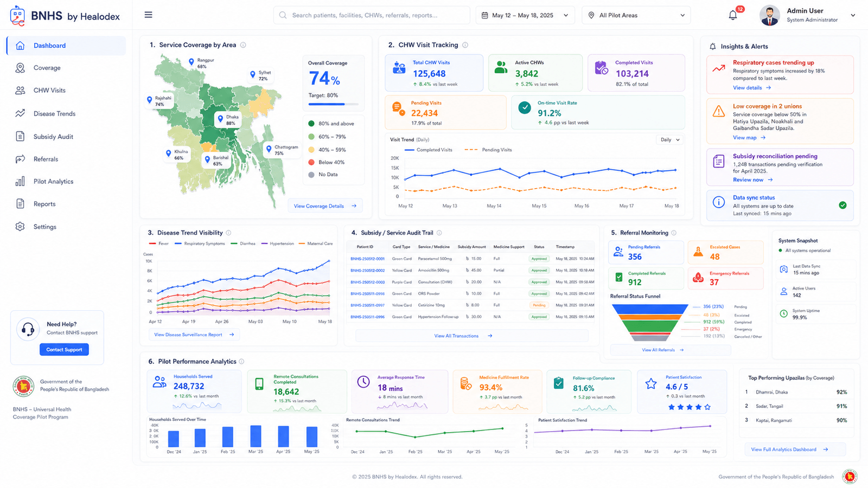868x488 pixels.
Task: Toggle Pending Visits legend in Visit Trend
Action: coord(488,150)
